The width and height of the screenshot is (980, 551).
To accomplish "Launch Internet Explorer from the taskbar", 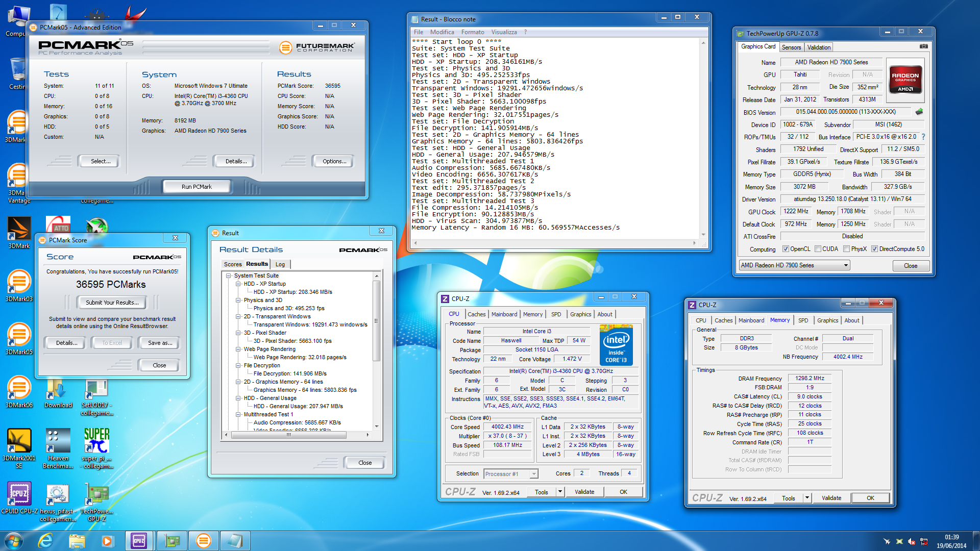I will pyautogui.click(x=46, y=540).
